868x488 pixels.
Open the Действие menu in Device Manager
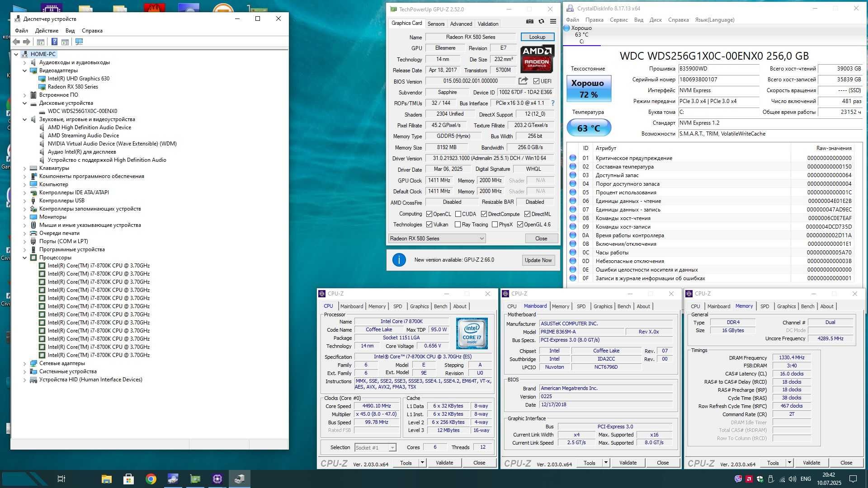coord(47,31)
